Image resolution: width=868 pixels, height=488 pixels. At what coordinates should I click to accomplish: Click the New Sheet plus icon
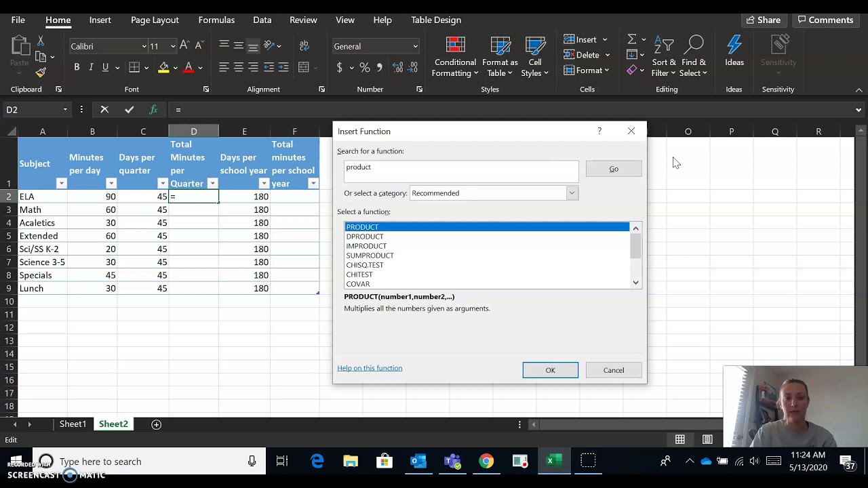coord(156,424)
